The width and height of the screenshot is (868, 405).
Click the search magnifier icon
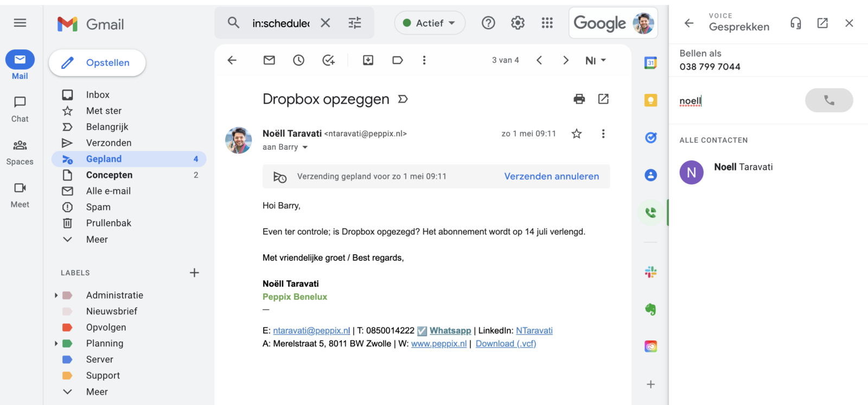[x=233, y=23]
